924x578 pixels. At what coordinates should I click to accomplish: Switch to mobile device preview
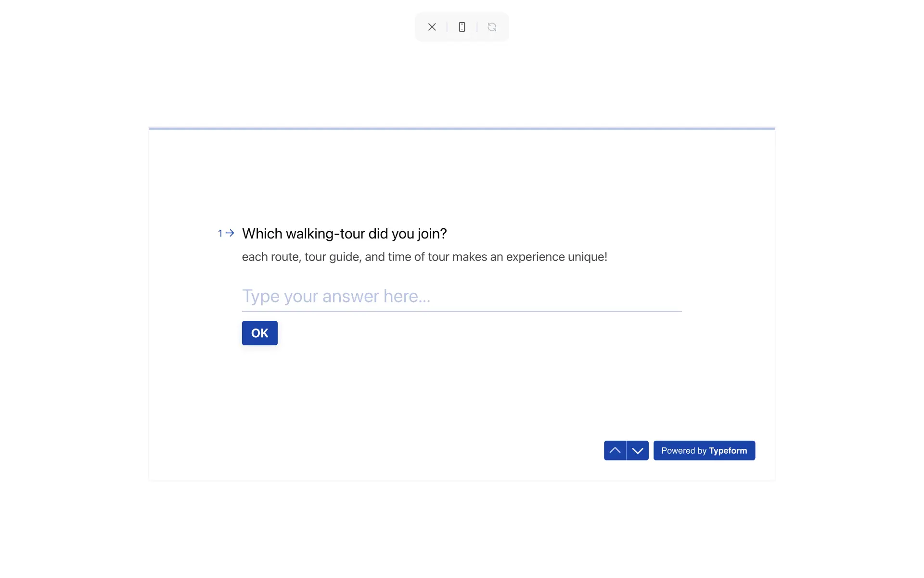pos(462,27)
